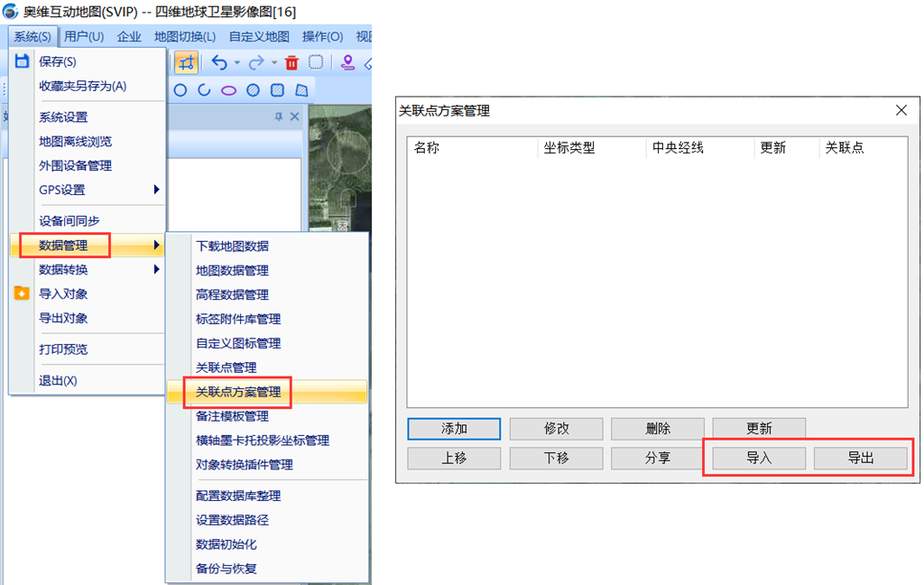Open the undo history dropdown arrow
The height and width of the screenshot is (585, 924).
click(237, 63)
